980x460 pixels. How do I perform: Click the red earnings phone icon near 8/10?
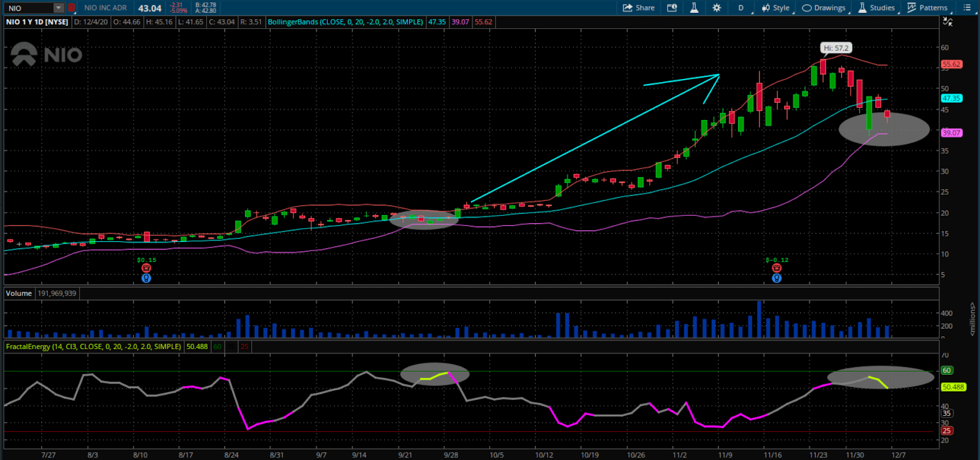tap(146, 268)
